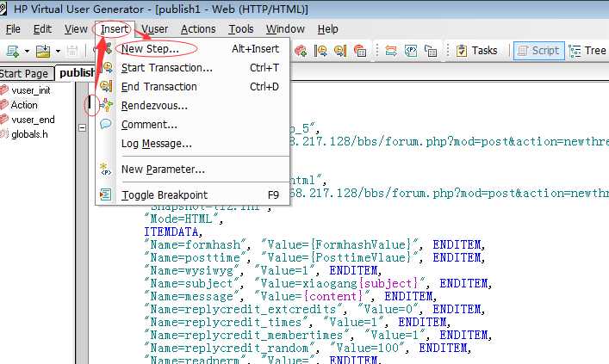Select vuser_end in the action tree
609x364 pixels.
tap(33, 120)
